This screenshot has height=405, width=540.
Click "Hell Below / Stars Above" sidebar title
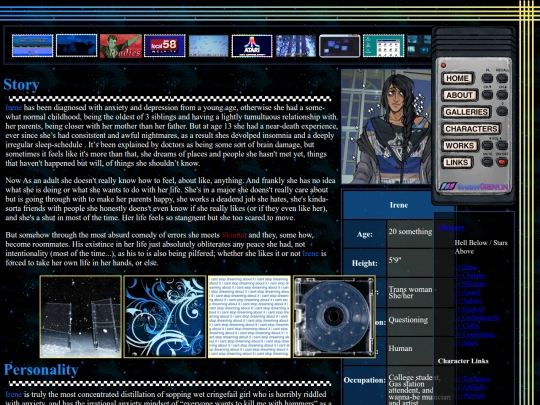point(481,247)
